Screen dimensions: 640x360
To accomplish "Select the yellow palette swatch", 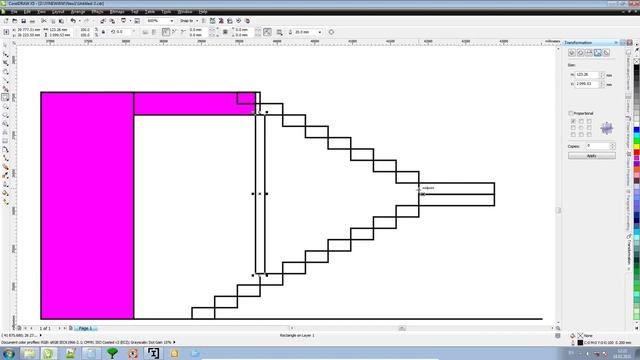I will pos(636,147).
